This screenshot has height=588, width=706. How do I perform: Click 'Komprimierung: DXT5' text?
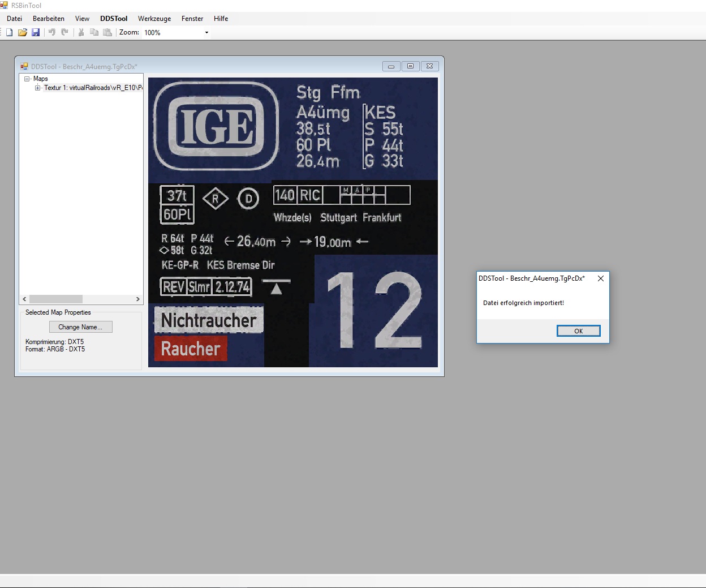(x=54, y=342)
